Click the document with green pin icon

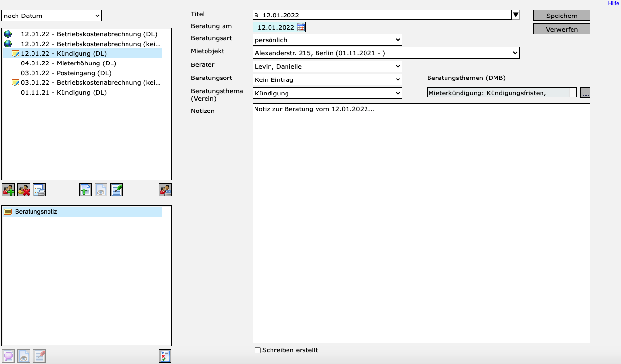tap(116, 190)
